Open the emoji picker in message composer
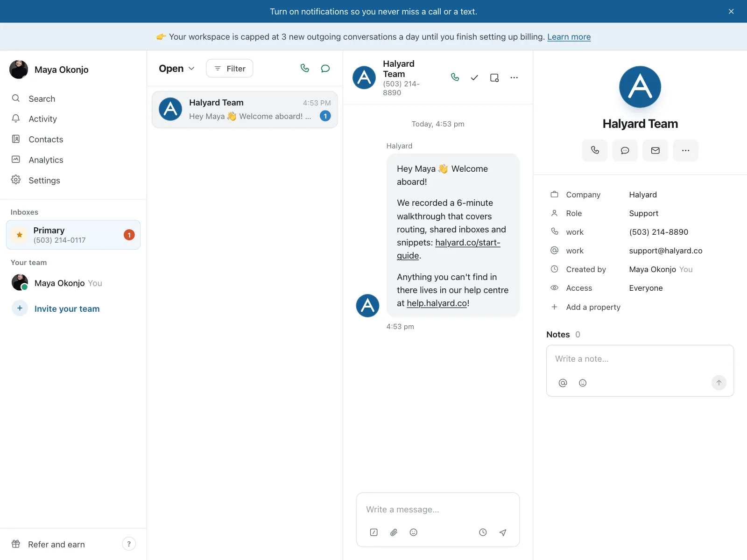The width and height of the screenshot is (747, 560). (414, 532)
